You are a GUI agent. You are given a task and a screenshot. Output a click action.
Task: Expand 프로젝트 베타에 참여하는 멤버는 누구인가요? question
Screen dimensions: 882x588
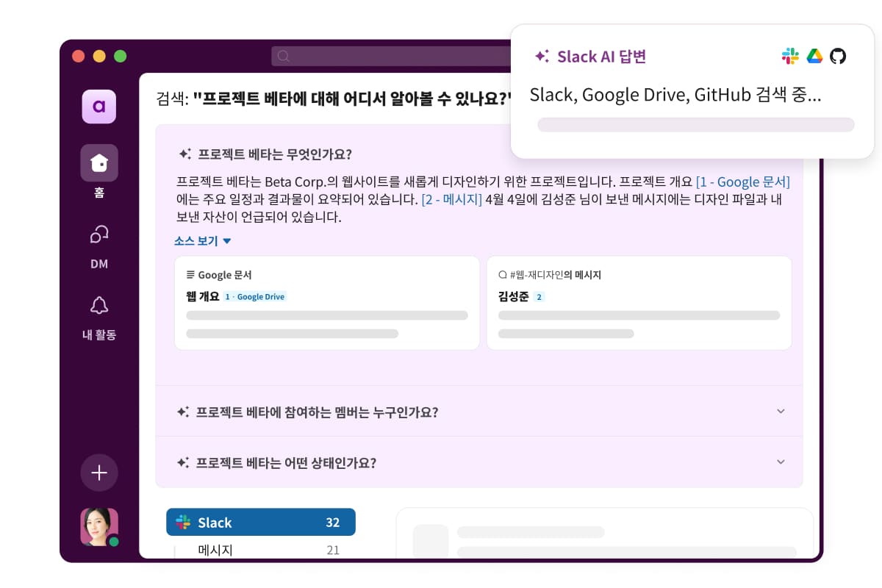(x=479, y=412)
